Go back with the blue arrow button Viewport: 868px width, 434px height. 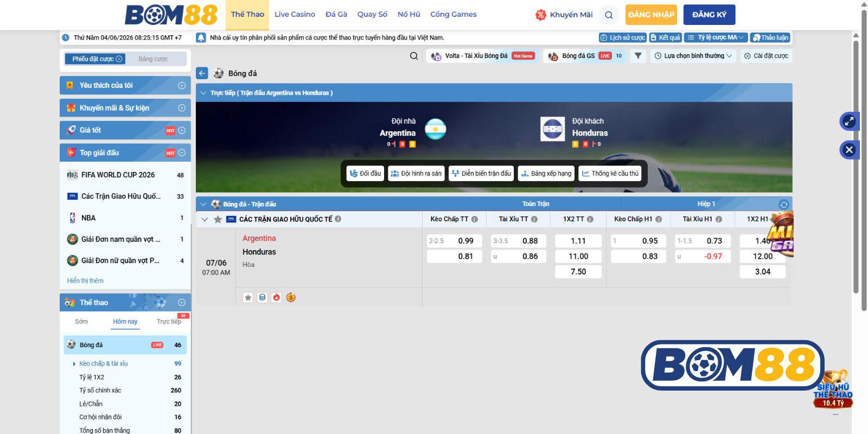point(202,73)
